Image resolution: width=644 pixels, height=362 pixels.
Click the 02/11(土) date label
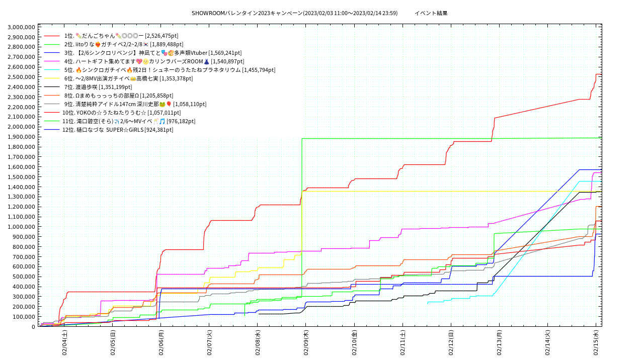(x=403, y=343)
